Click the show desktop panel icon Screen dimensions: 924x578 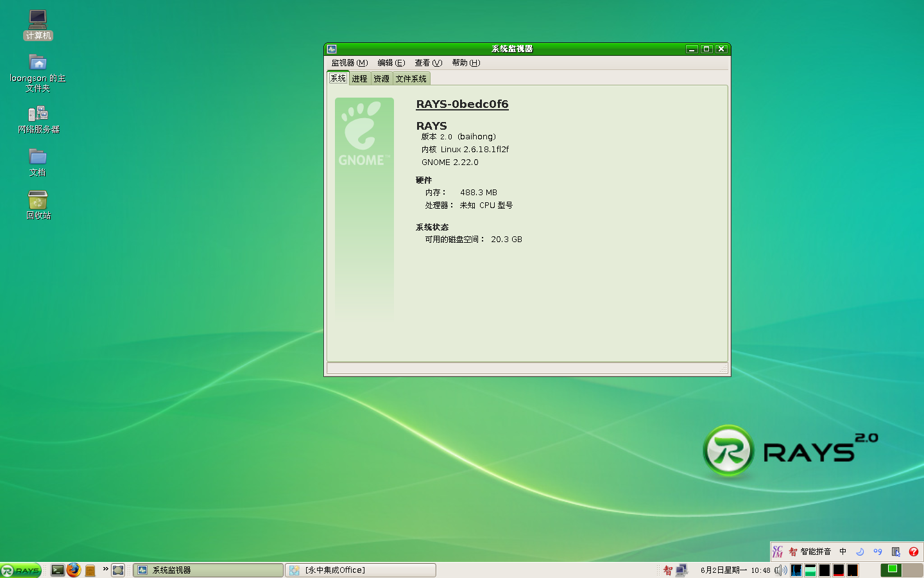pos(118,570)
